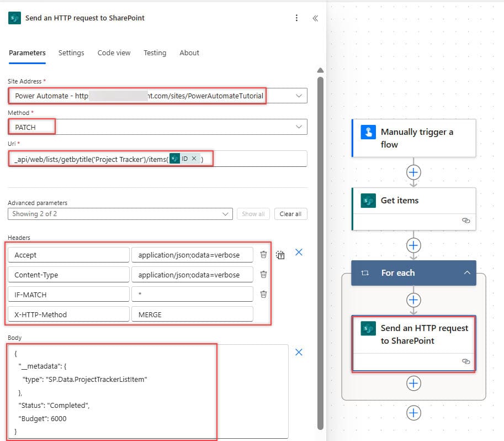Viewport: 504px width, 441px height.
Task: Click the SP.Data.ProjectTrackerListItem type line
Action: point(84,379)
